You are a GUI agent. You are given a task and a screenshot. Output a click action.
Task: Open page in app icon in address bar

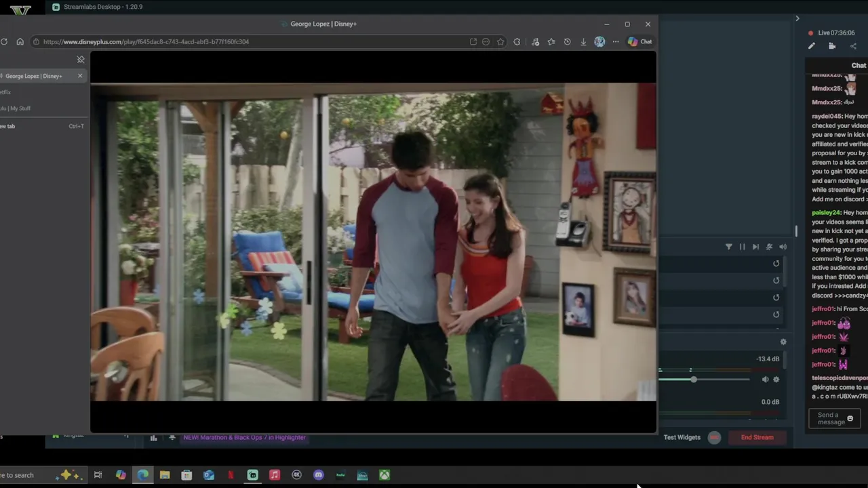473,41
